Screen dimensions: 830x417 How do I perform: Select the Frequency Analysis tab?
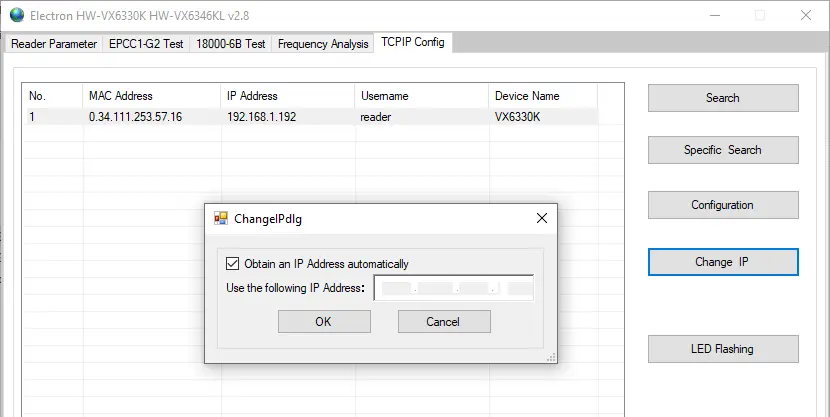(x=322, y=44)
